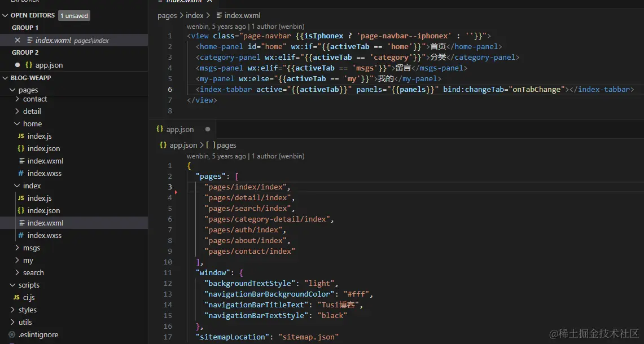Click the hash icon of index.wxss in index folder
This screenshot has height=344, width=644.
(21, 235)
